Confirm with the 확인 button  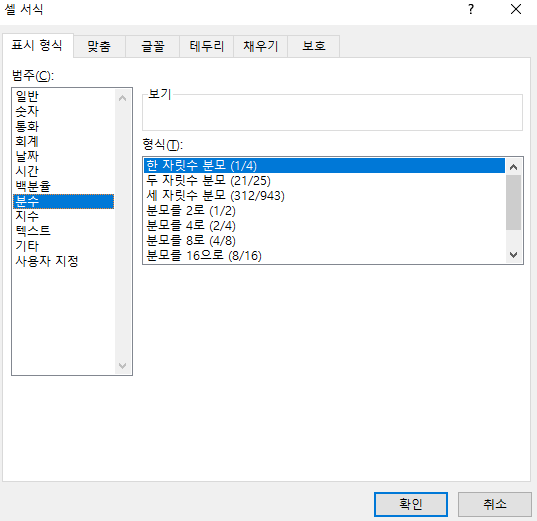click(411, 504)
